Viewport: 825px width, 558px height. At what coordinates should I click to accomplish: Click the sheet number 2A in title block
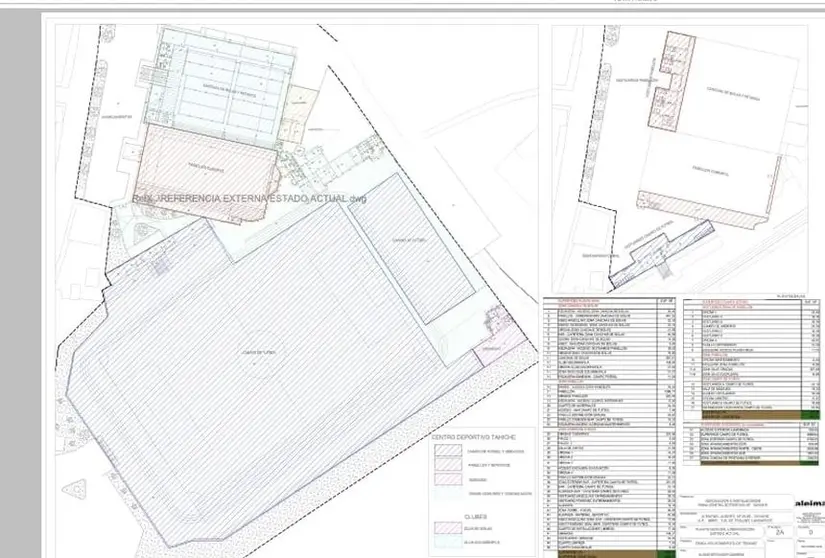click(779, 533)
